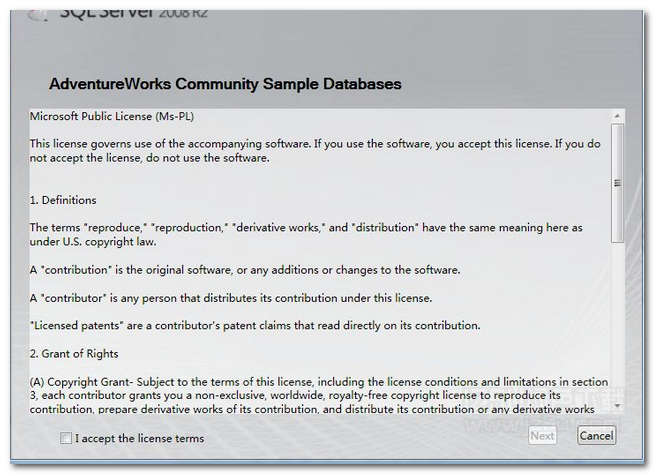Click the Next button

pyautogui.click(x=542, y=436)
